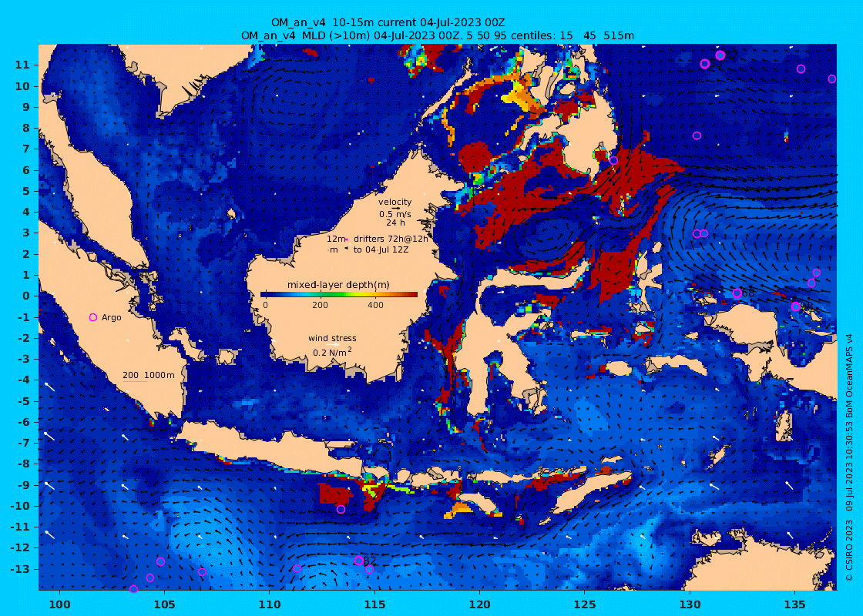Click the longitude axis label 130
This screenshot has height=616, width=863.
690,604
